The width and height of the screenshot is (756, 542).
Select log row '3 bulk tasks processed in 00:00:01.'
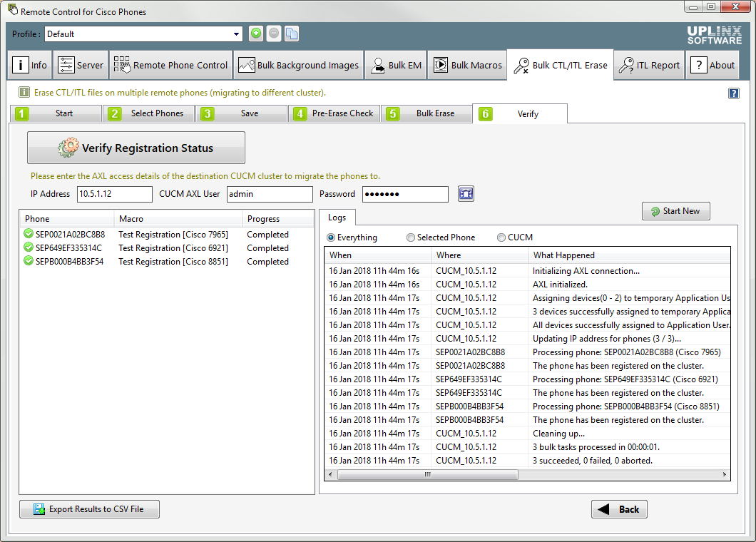pyautogui.click(x=528, y=447)
